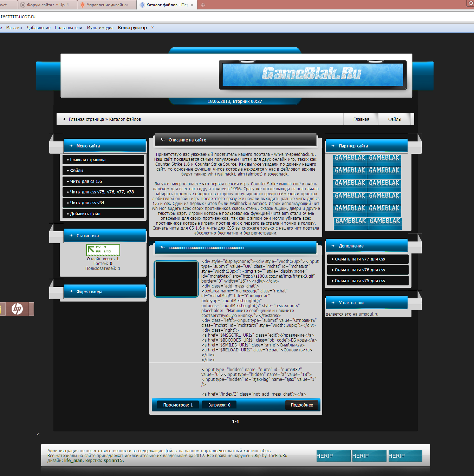Click the sp1nn15 author link
474x476 pixels.
pyautogui.click(x=113, y=461)
